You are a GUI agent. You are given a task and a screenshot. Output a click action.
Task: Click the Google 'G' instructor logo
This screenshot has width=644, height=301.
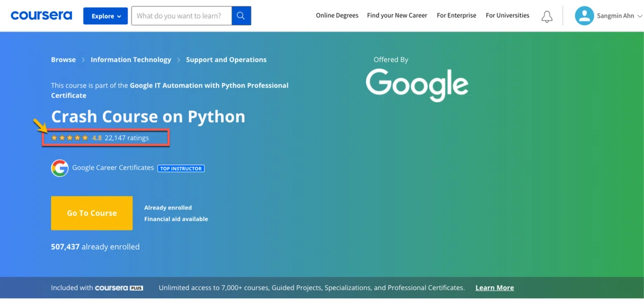click(x=60, y=168)
